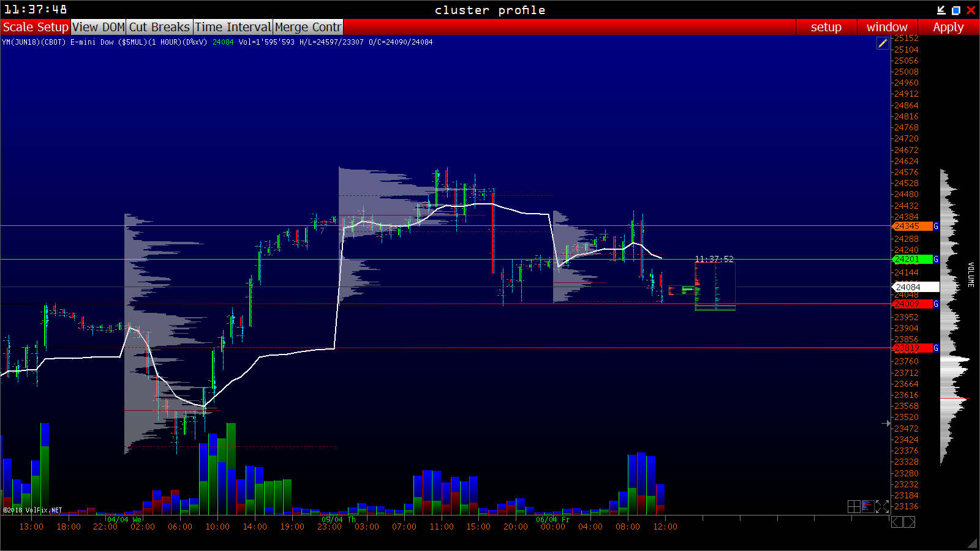Select the green 24201 price level label

click(x=912, y=260)
